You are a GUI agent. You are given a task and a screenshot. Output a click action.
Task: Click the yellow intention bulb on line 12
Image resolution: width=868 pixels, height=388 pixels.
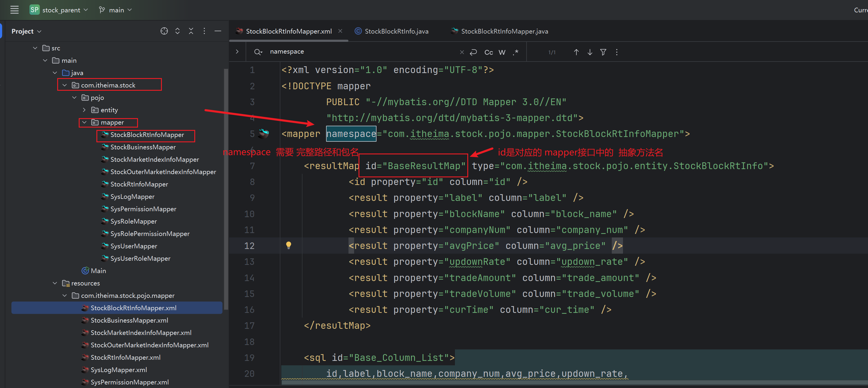[288, 245]
